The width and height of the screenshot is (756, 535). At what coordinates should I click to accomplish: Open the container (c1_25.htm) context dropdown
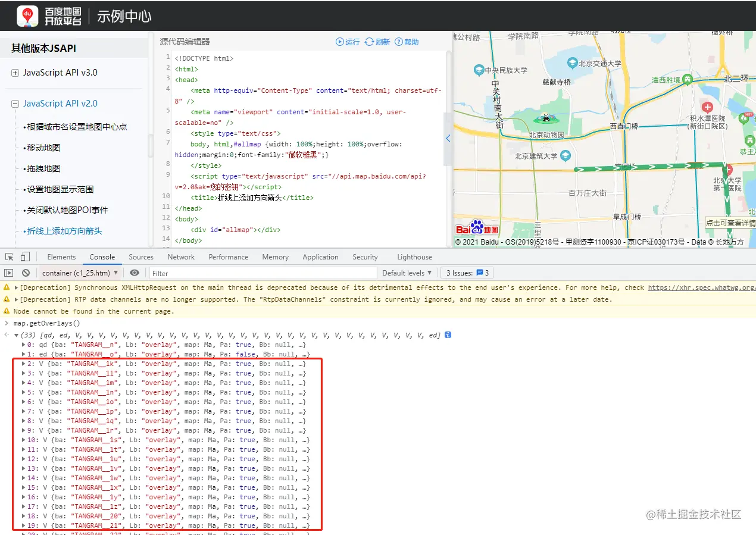tap(80, 273)
